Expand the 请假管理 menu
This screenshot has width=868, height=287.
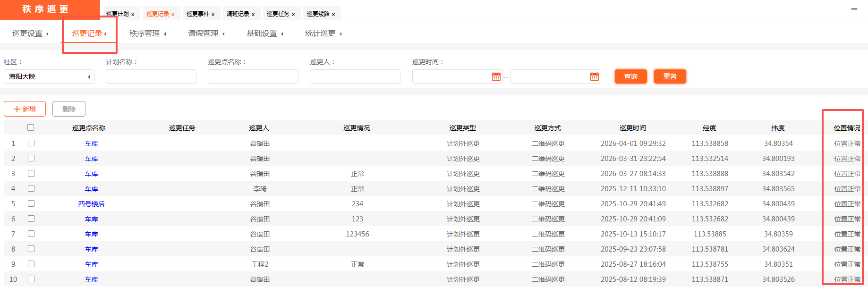click(206, 34)
